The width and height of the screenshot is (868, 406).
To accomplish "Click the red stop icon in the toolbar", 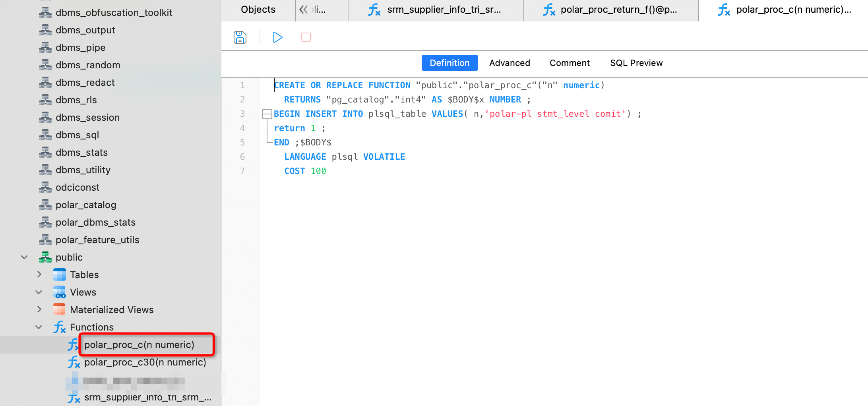I will (306, 37).
